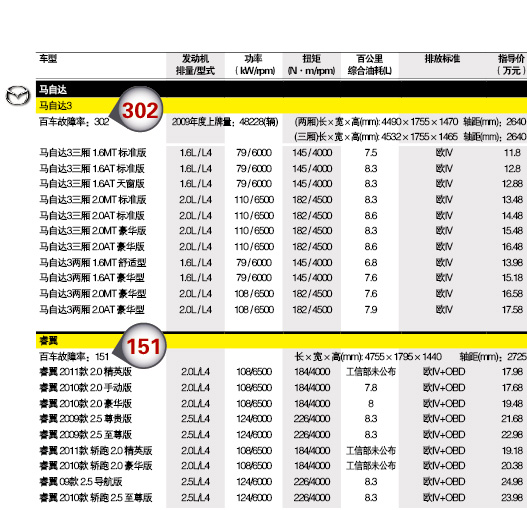Select the 百公里综合油耗 column header
The height and width of the screenshot is (510, 527).
click(x=370, y=65)
